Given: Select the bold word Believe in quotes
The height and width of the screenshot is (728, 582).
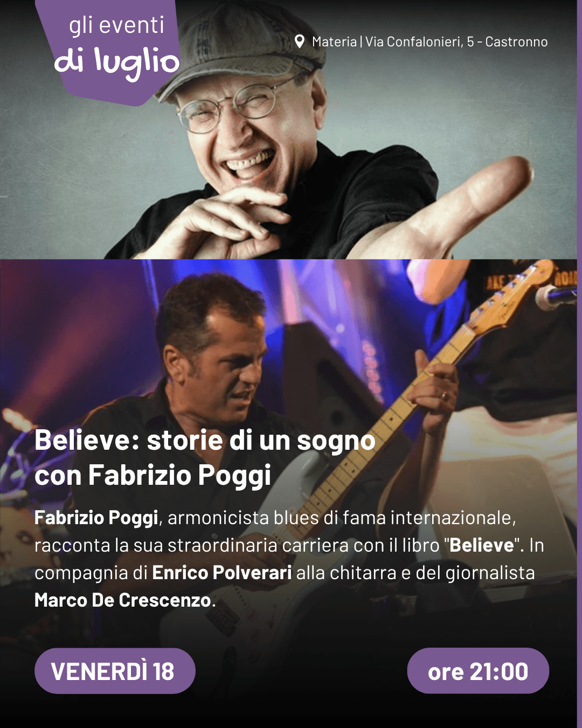Looking at the screenshot, I should click(482, 545).
